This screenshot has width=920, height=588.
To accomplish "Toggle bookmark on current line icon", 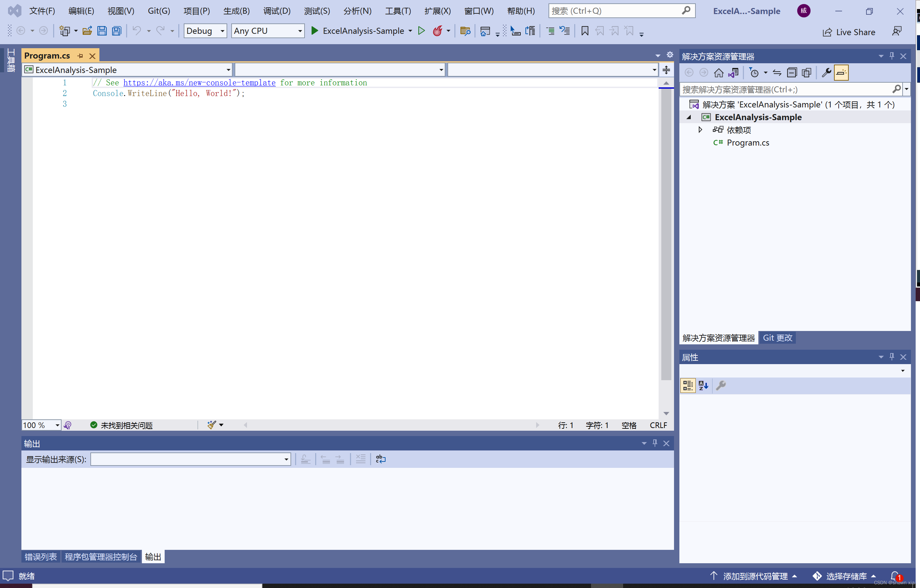I will click(585, 30).
